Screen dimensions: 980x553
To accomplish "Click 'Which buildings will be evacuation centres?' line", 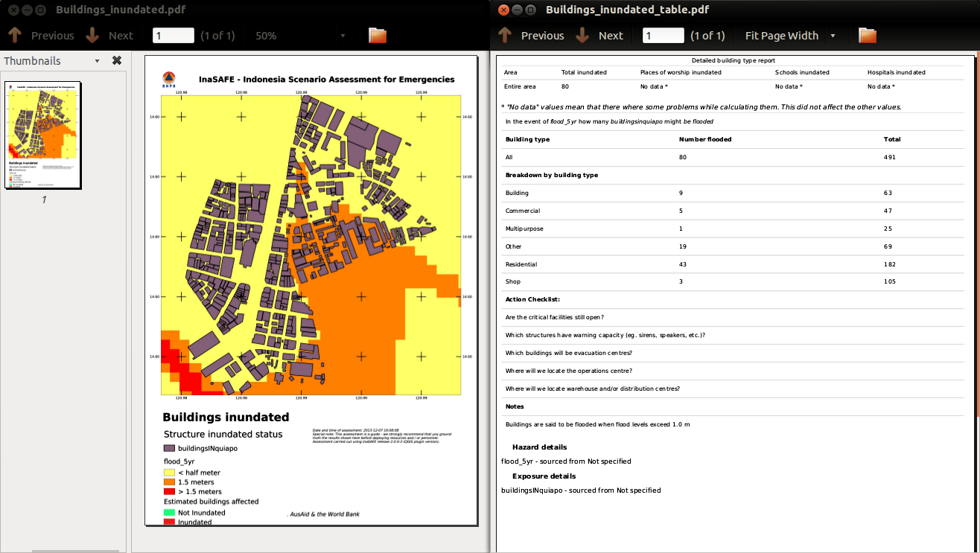I will coord(569,353).
